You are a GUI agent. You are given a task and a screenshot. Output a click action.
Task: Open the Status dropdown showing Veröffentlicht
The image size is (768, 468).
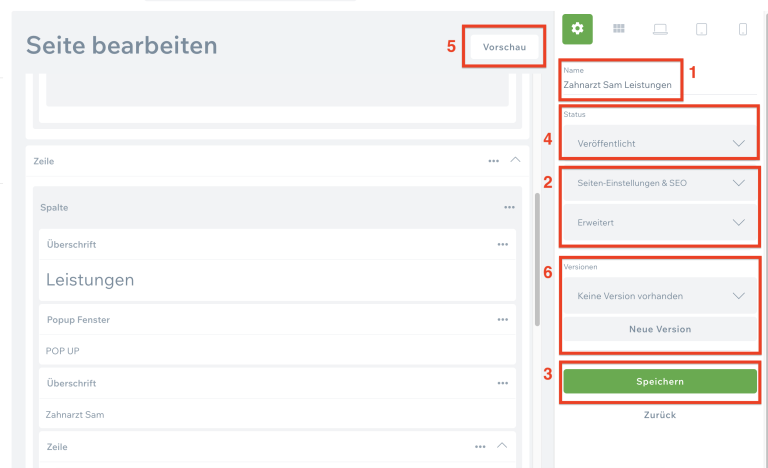659,143
